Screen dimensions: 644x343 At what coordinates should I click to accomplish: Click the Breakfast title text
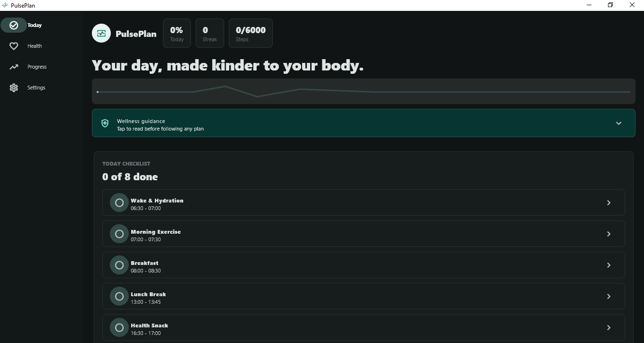[144, 263]
